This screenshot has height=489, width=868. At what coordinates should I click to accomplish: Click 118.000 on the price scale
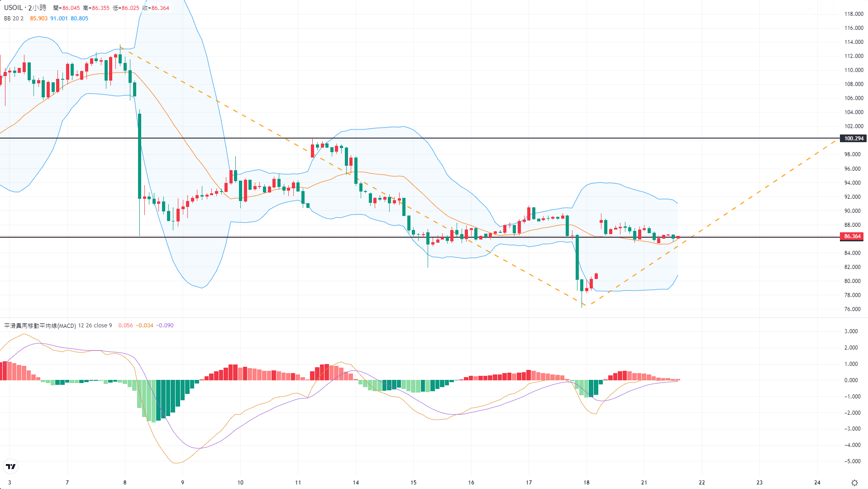tap(854, 14)
